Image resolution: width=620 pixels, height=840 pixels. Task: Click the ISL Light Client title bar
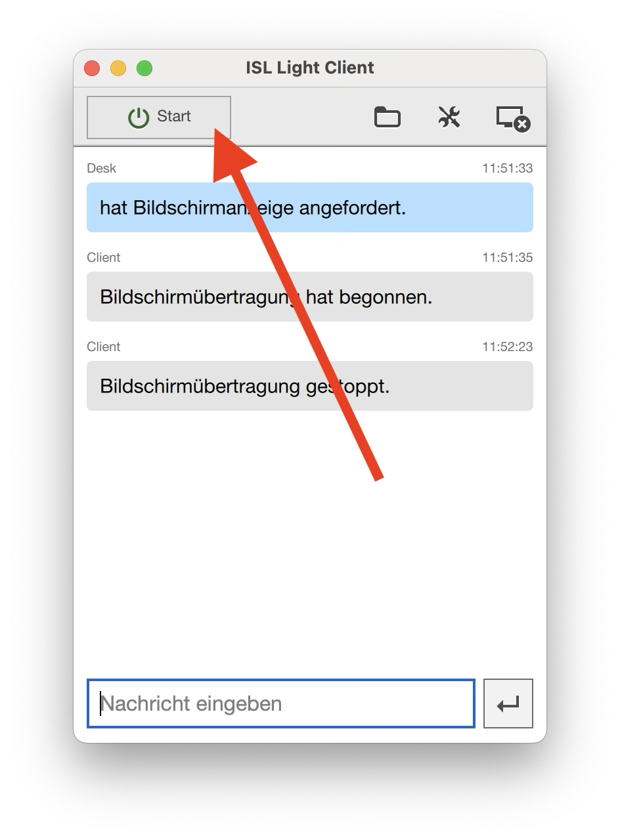(x=310, y=68)
